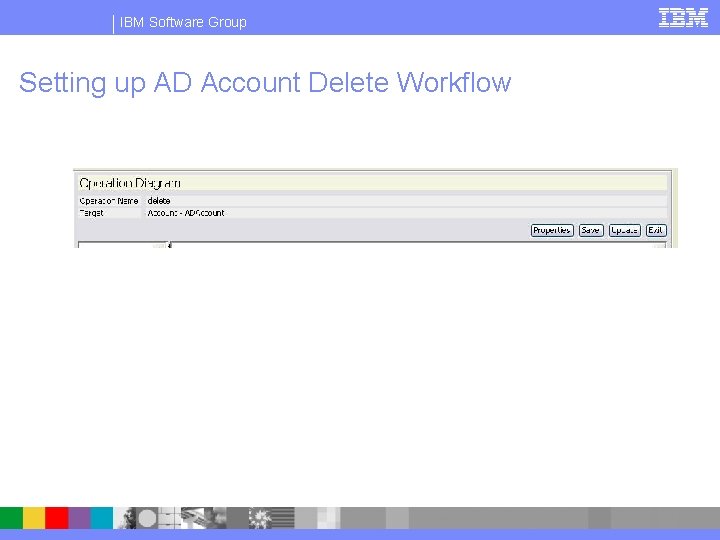720x540 pixels.
Task: Click the Exit button
Action: 656,230
